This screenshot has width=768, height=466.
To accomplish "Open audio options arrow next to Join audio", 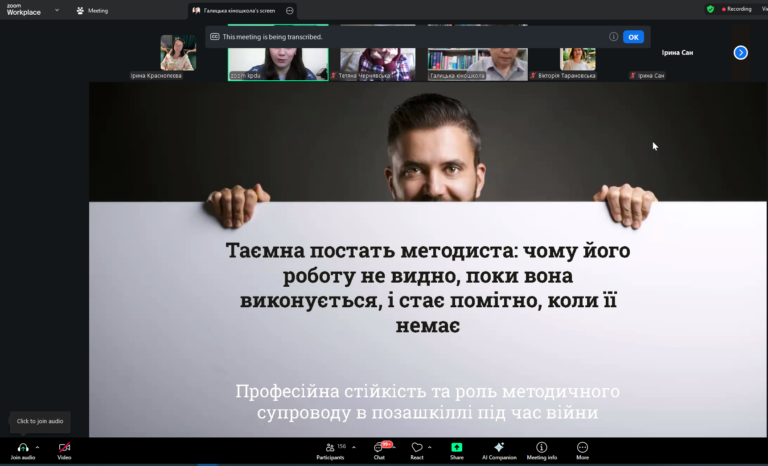I will (37, 447).
